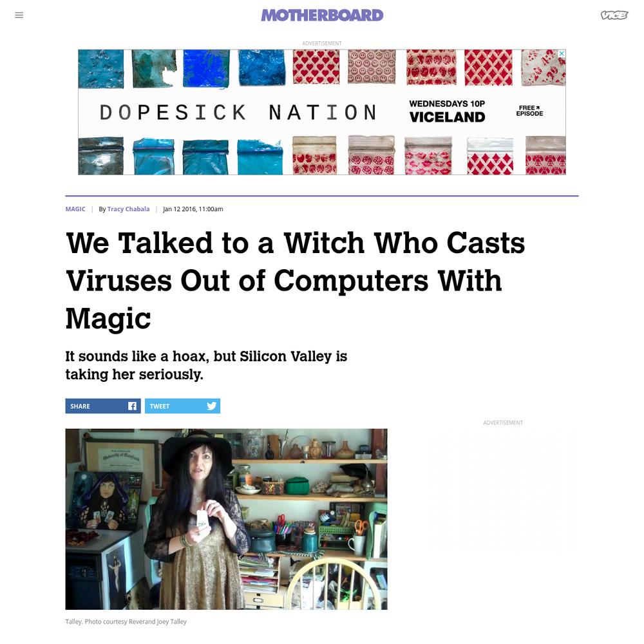Click the article headline
This screenshot has width=644, height=644.
(296, 280)
